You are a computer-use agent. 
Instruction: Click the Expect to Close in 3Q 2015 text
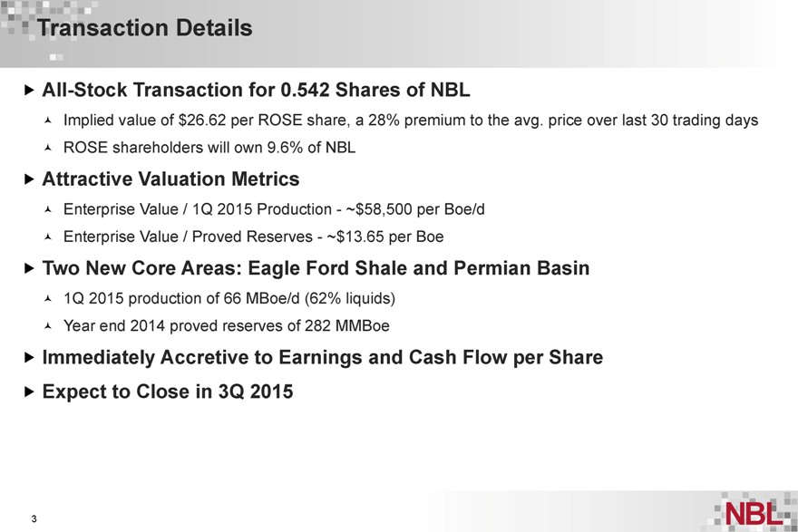point(168,392)
